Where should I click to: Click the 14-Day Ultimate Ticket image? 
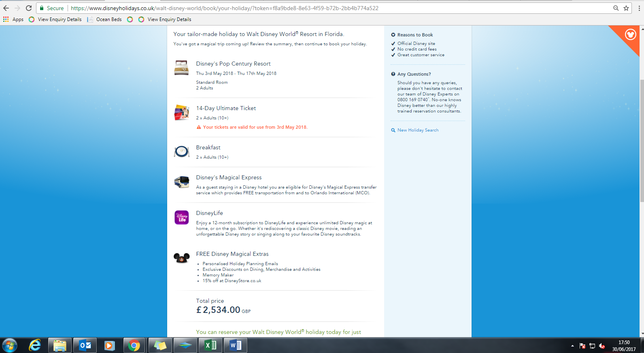point(181,113)
